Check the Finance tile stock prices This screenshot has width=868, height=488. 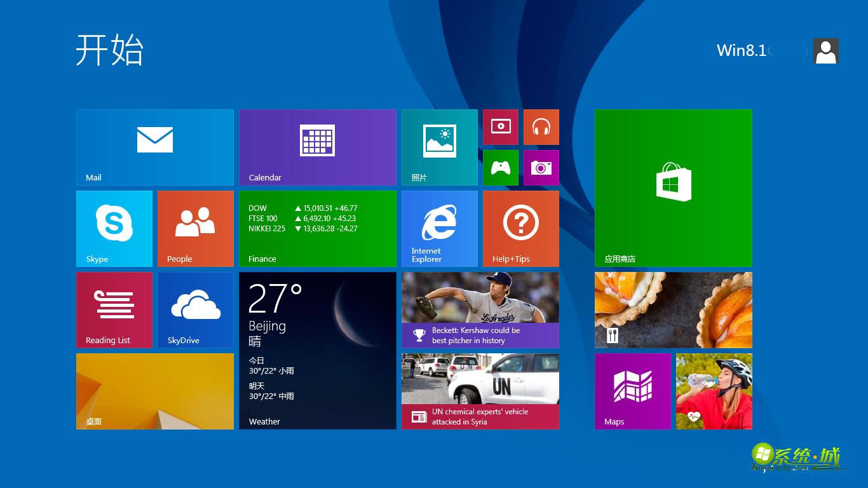coord(318,228)
